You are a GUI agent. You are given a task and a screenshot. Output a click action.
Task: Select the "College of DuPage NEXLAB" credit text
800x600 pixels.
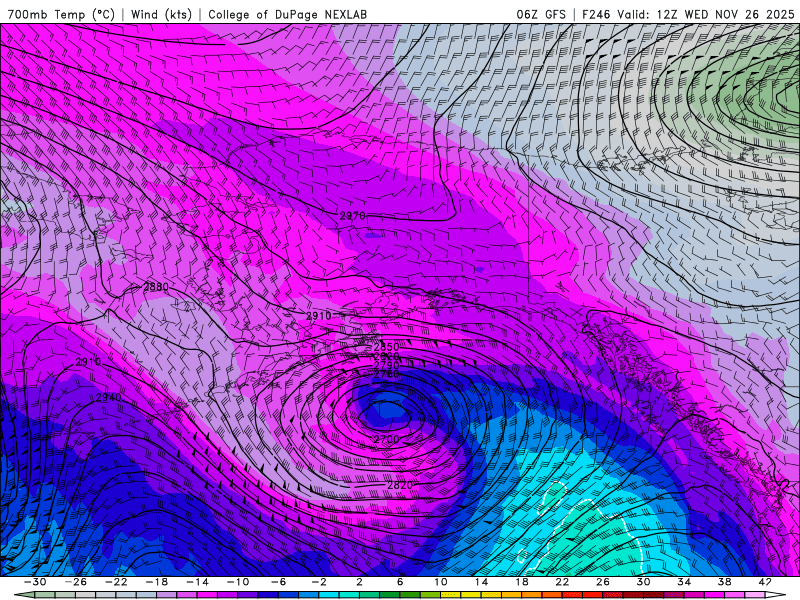coord(287,14)
